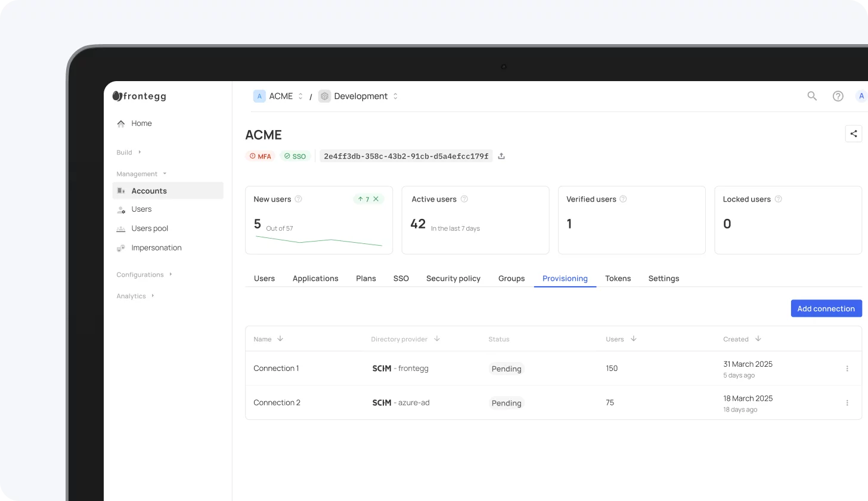
Task: Click the Users sidebar icon
Action: [121, 209]
